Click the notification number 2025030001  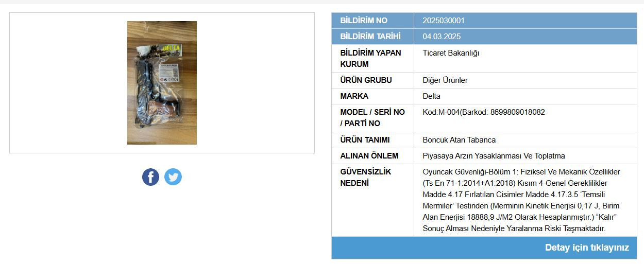point(444,21)
